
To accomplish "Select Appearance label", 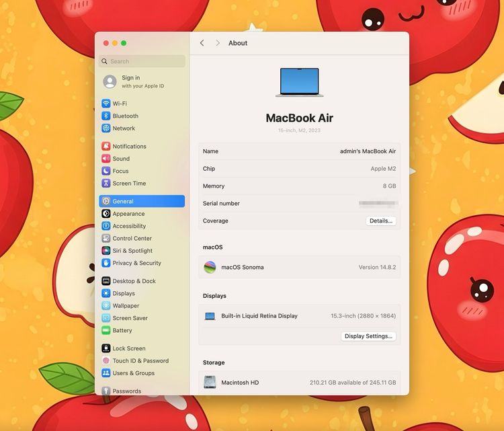I will (128, 214).
